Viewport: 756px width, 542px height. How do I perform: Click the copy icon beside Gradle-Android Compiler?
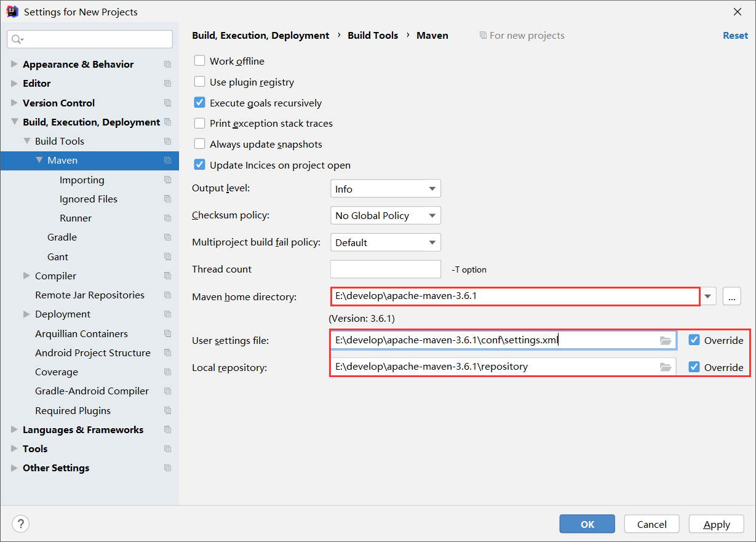coord(167,391)
